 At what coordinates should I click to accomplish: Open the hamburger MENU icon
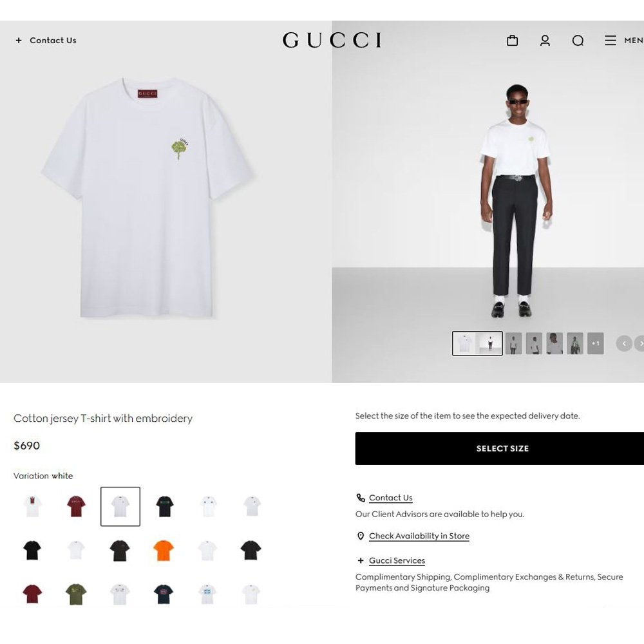click(x=611, y=40)
